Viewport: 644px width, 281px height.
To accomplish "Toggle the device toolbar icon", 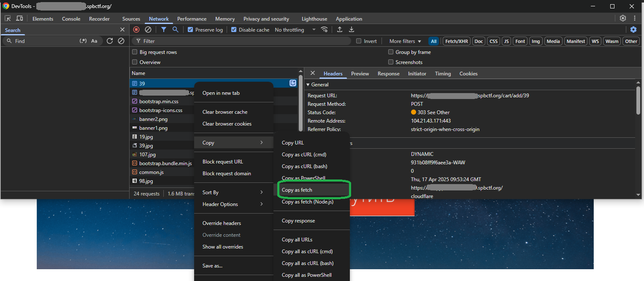I will (19, 19).
